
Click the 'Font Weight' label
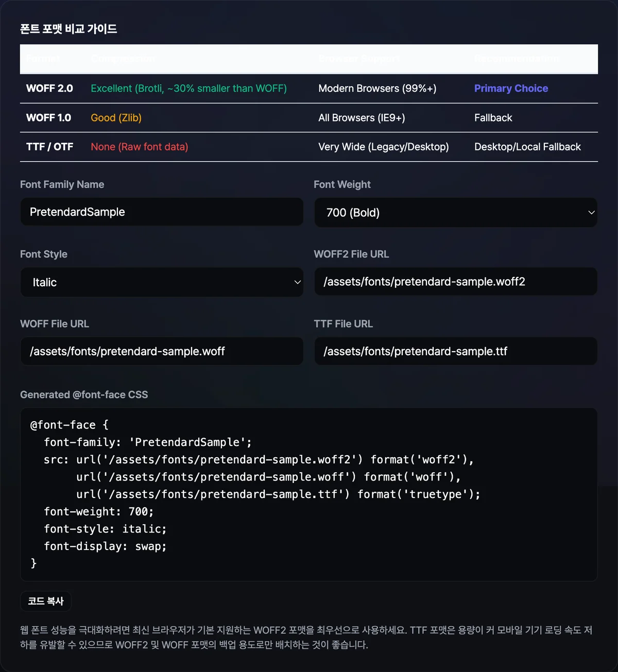coord(342,184)
